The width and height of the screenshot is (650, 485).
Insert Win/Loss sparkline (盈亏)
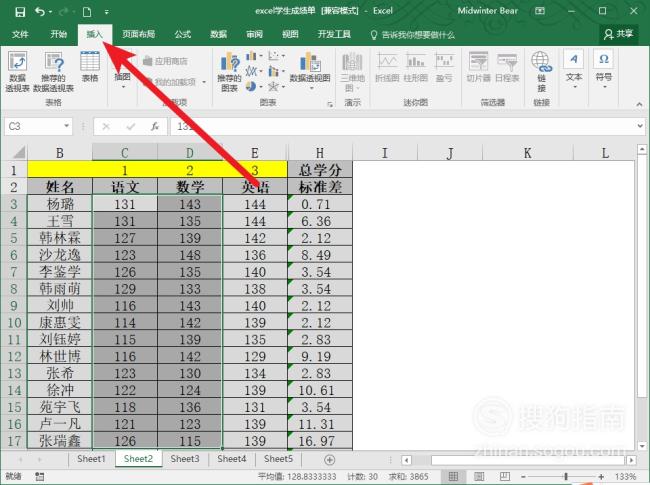[x=444, y=66]
